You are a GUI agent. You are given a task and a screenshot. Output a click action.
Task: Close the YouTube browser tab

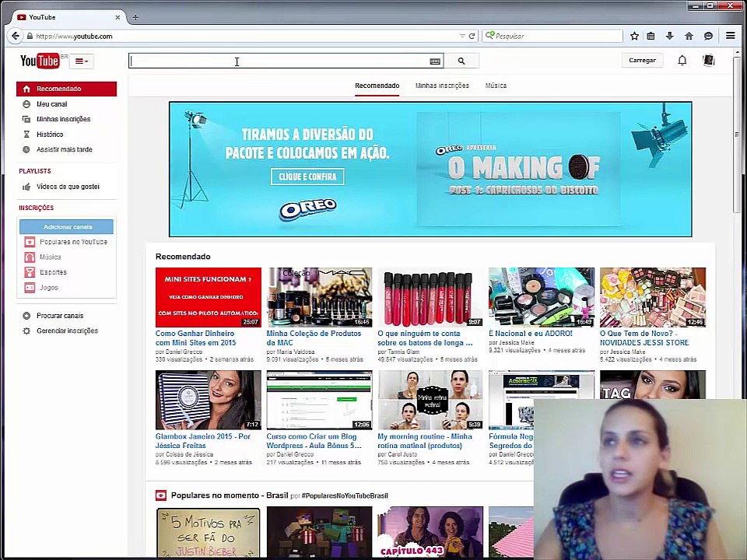tap(117, 17)
